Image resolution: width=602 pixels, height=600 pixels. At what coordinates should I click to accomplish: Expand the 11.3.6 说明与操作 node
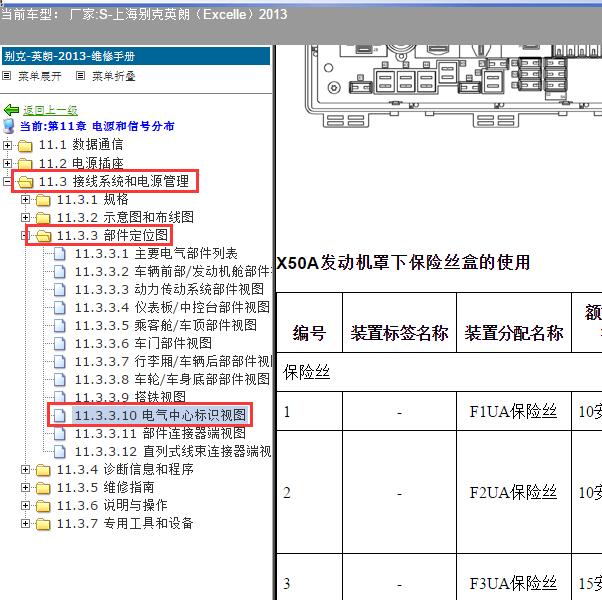[25, 505]
